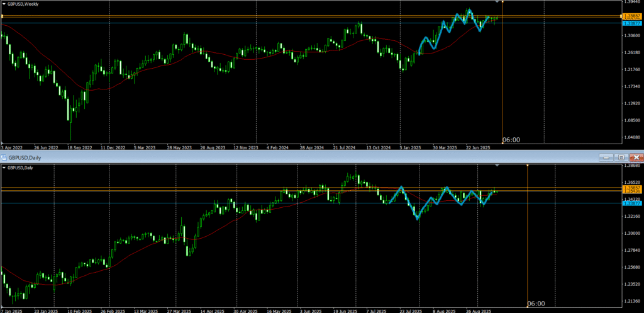Image resolution: width=644 pixels, height=313 pixels.
Task: Click the 1.04080 price on Weekly axis
Action: pos(631,137)
